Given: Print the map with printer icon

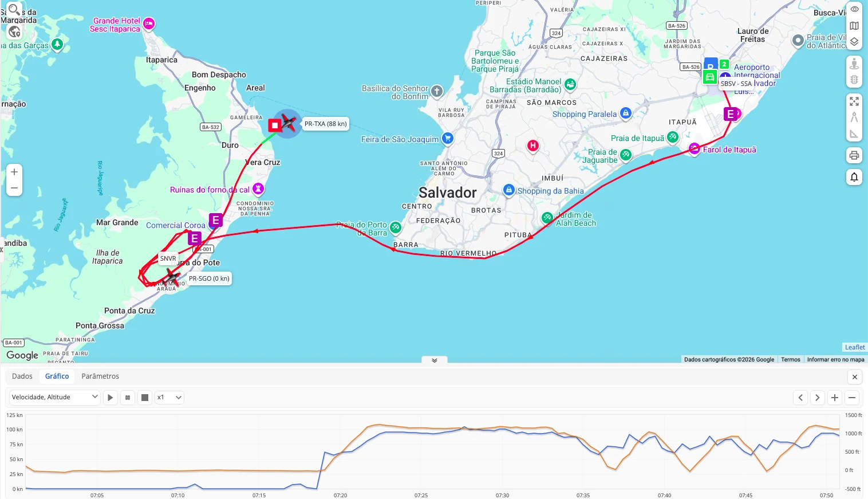Looking at the screenshot, I should coord(854,155).
